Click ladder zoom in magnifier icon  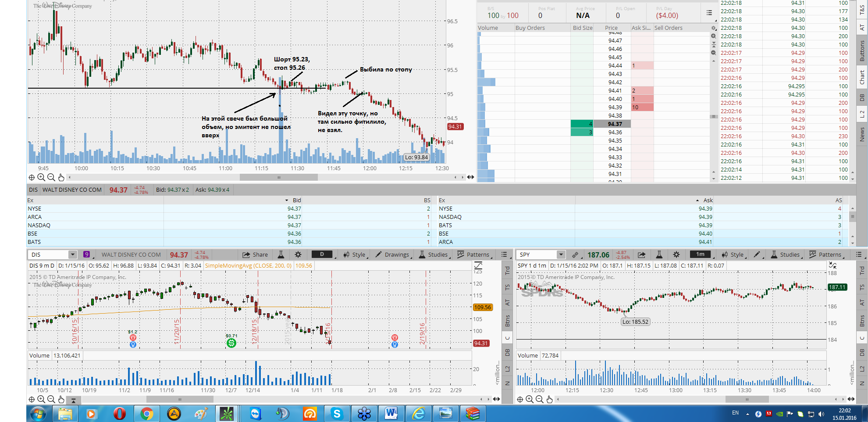713,36
